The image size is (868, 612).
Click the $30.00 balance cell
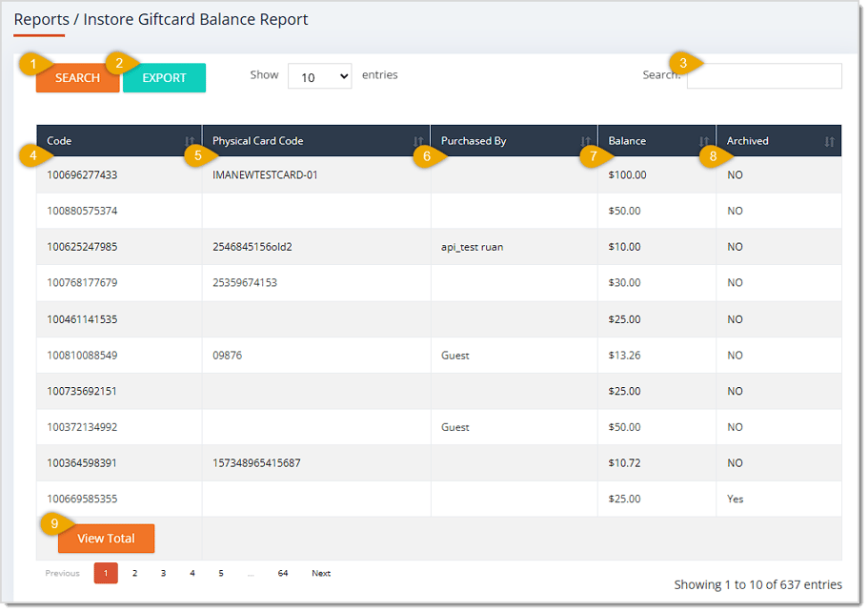[624, 283]
